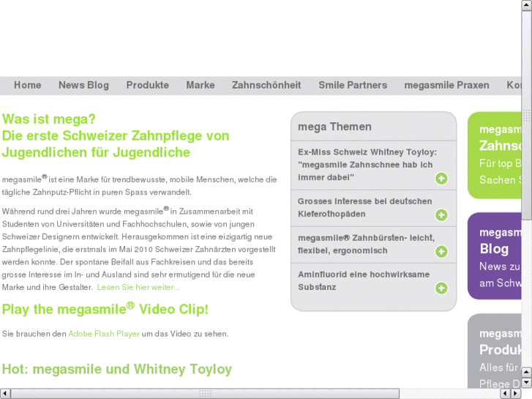The image size is (532, 399).
Task: Click the vertical scrollbar down arrow at bottom
Action: pyautogui.click(x=527, y=383)
